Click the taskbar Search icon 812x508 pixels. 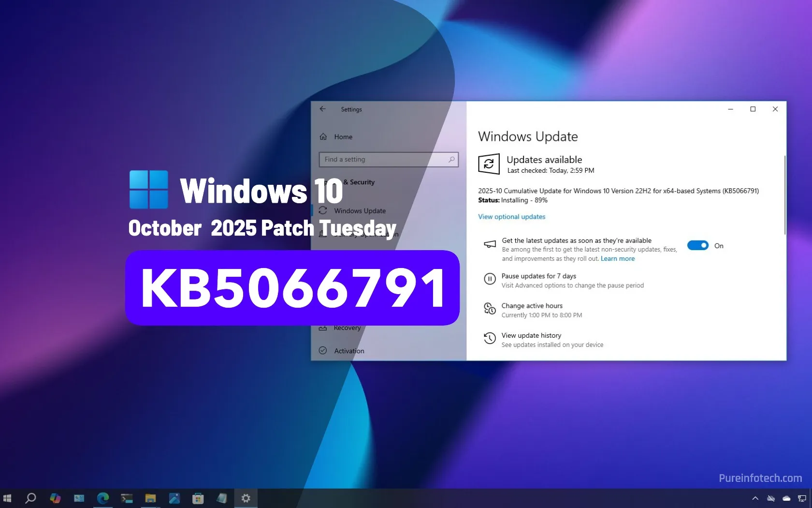pos(30,498)
